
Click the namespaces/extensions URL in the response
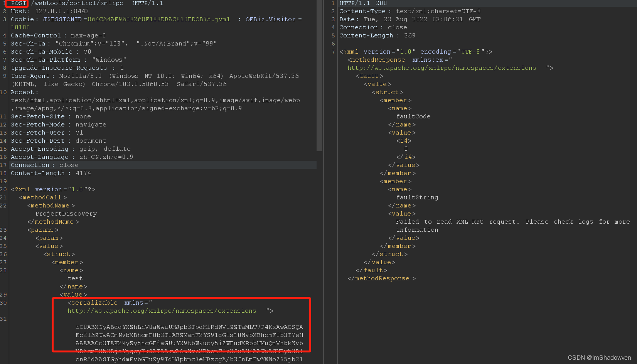[442, 68]
